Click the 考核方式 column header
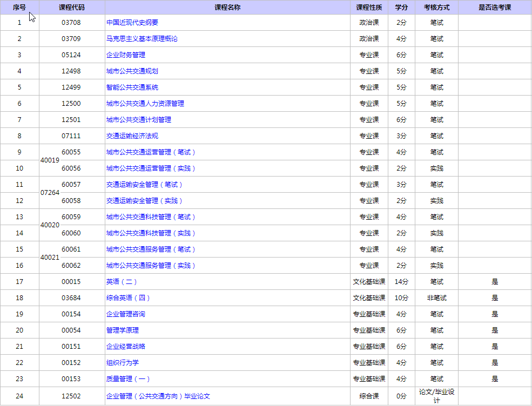Image resolution: width=532 pixels, height=406 pixels. click(x=436, y=8)
